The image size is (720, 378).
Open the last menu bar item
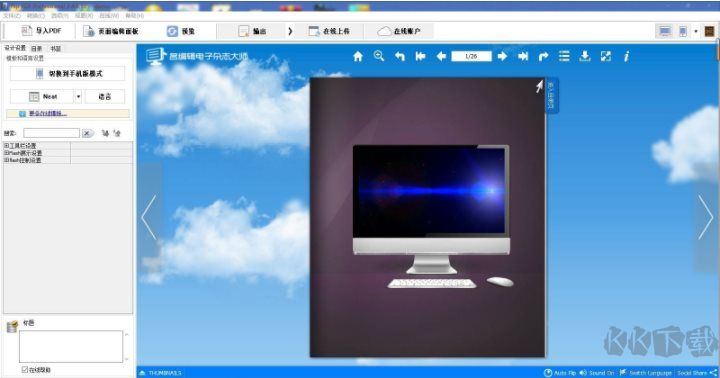[x=135, y=16]
